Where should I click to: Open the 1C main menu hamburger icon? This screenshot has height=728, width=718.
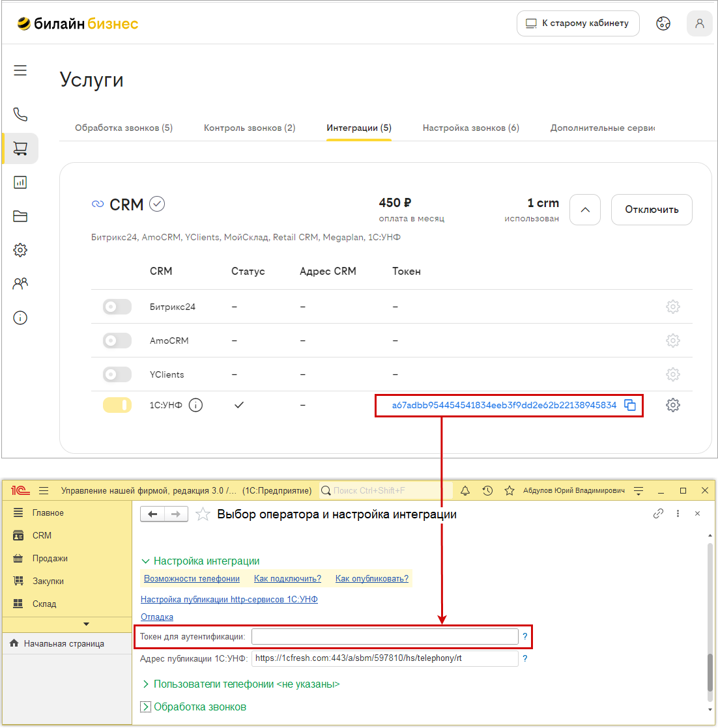pos(44,490)
